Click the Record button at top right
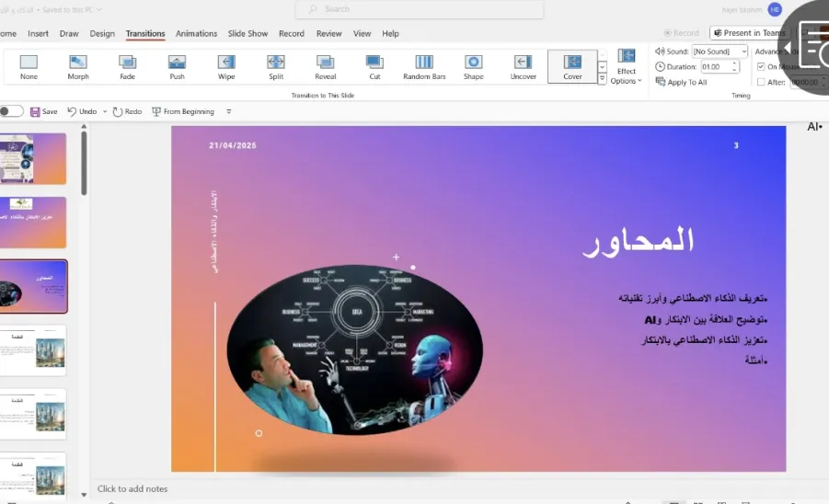The width and height of the screenshot is (829, 504). coord(681,33)
